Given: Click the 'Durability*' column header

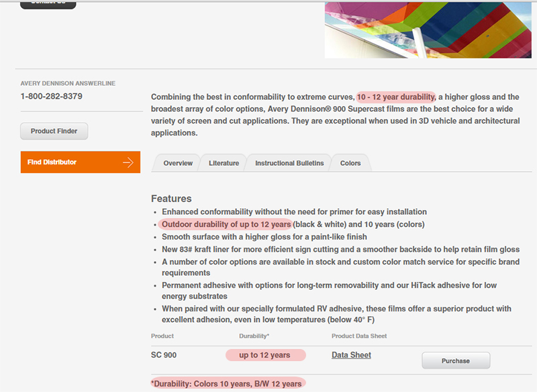Looking at the screenshot, I should coord(254,336).
